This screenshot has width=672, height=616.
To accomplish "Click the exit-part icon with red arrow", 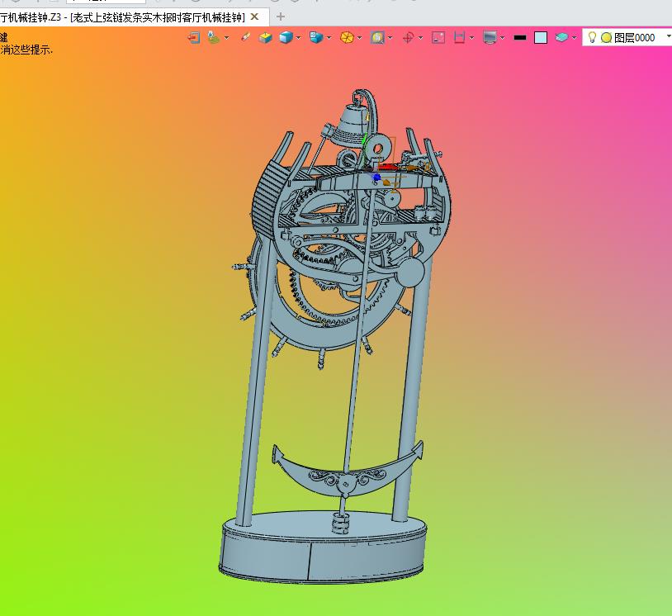I will (194, 38).
